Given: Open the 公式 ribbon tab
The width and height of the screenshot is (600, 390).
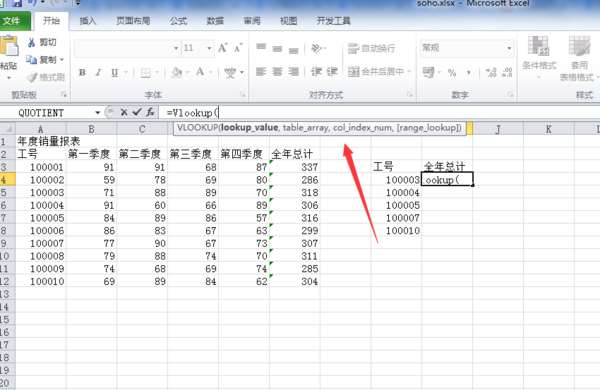Looking at the screenshot, I should point(178,21).
